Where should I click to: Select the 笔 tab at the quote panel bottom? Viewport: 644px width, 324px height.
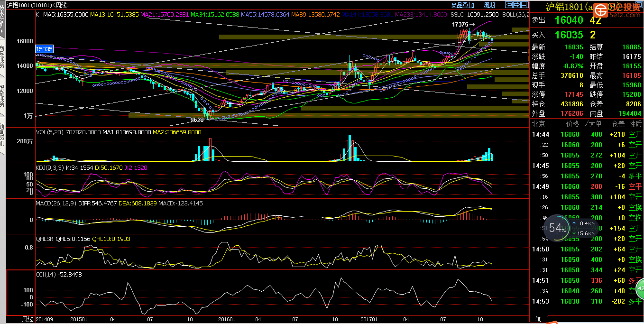click(x=538, y=320)
